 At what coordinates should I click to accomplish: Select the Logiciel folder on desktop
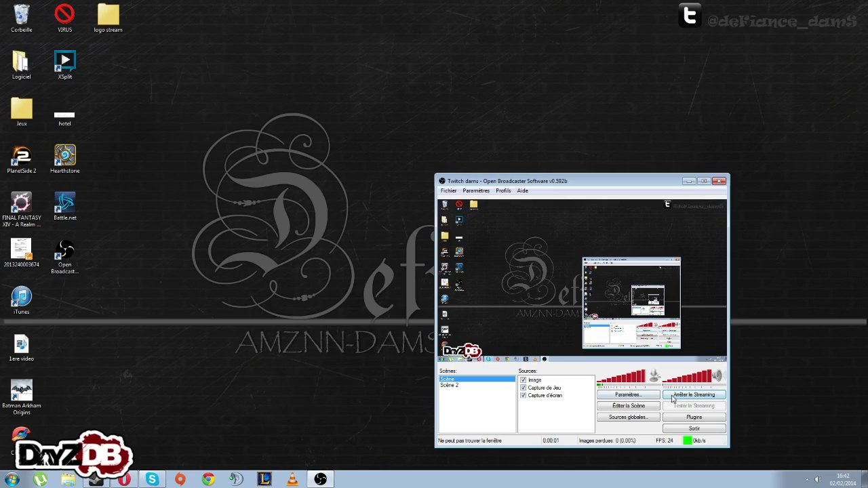point(21,65)
